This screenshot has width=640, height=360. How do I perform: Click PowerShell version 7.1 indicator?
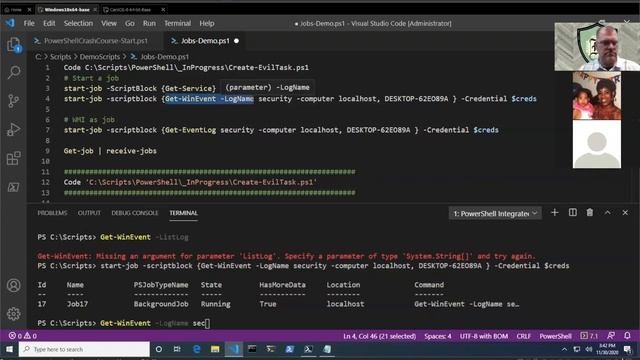(589, 336)
